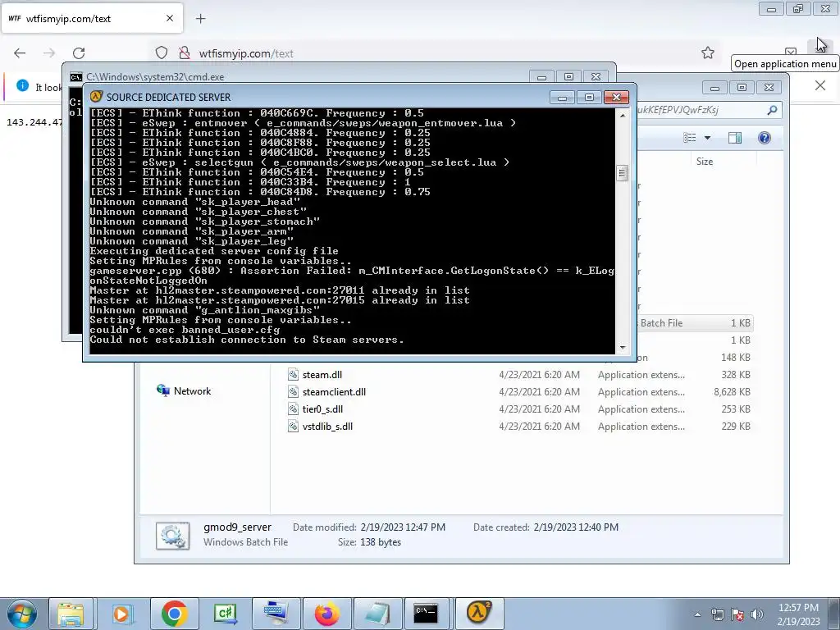Viewport: 840px width, 630px height.
Task: Click the IP address text 143.244.47
Action: point(34,122)
